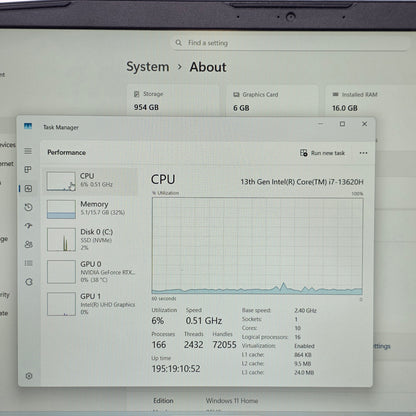Click the CPU utilization graph
The width and height of the screenshot is (416, 416).
257,246
